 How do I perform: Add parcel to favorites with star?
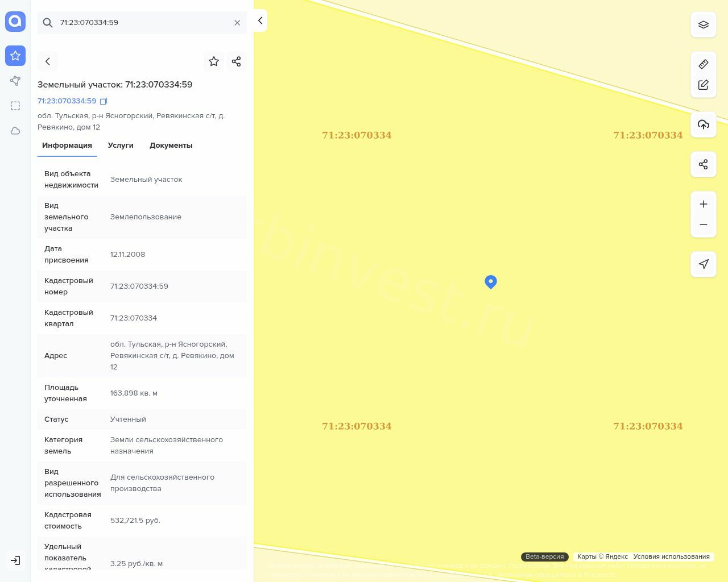pos(214,61)
